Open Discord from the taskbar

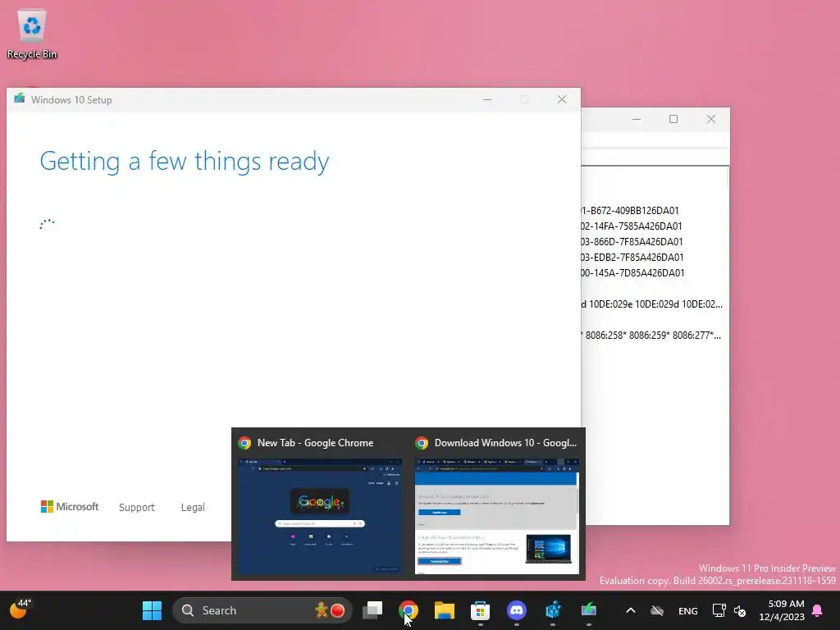[517, 610]
